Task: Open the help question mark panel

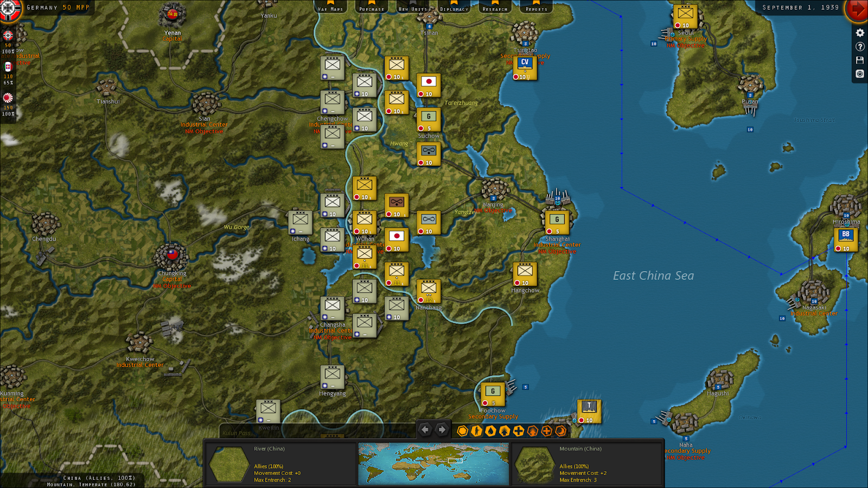Action: 860,47
